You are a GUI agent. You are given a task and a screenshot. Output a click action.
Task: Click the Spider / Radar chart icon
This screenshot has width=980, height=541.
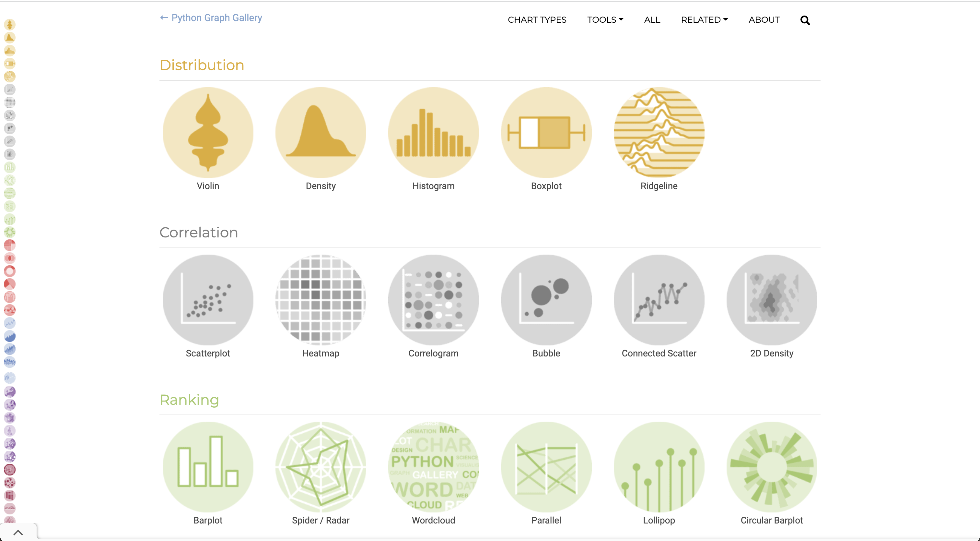(321, 467)
